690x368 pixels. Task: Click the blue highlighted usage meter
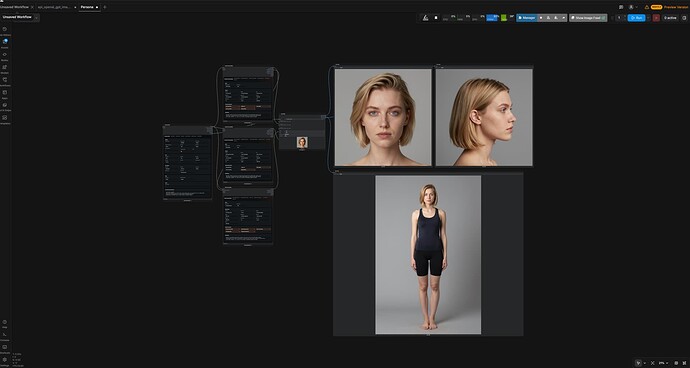pyautogui.click(x=492, y=18)
